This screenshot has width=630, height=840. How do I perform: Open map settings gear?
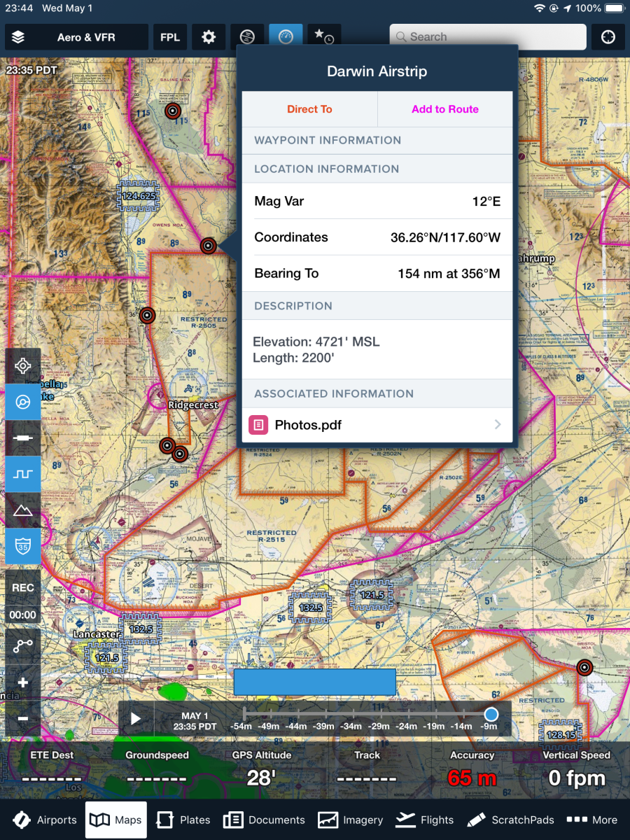(209, 37)
